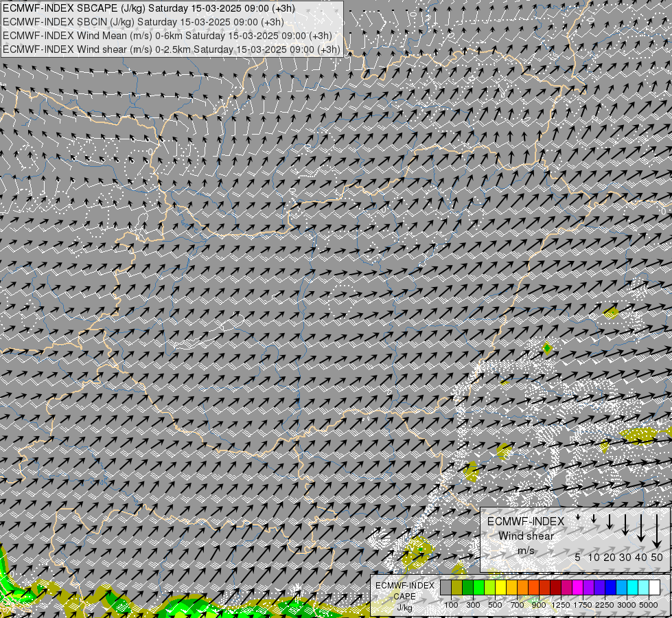The image size is (672, 618).
Task: Select the cyan swatch right of 3000 tick
Action: [632, 588]
